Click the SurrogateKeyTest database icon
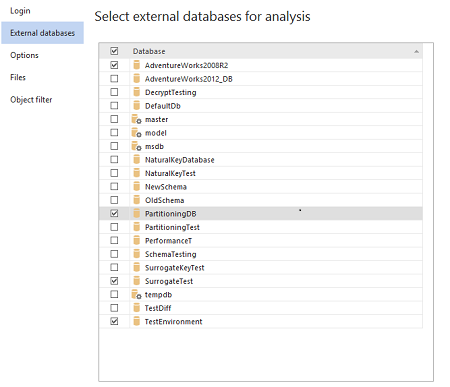 (x=136, y=267)
